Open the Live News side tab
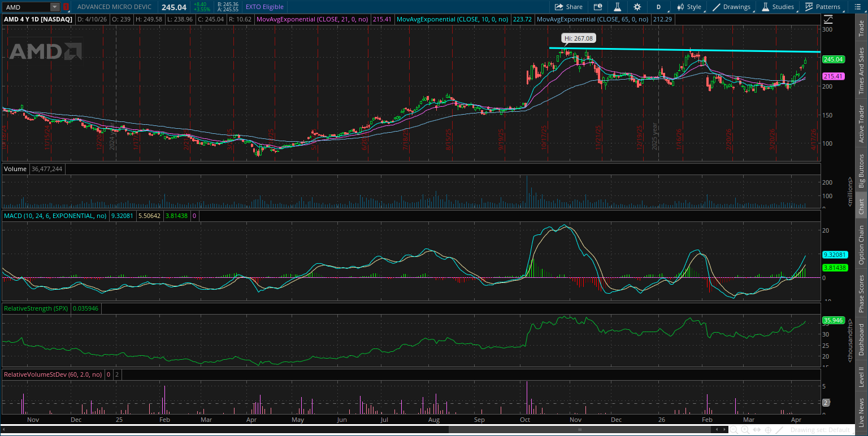Screen dimensions: 868x436 861,412
